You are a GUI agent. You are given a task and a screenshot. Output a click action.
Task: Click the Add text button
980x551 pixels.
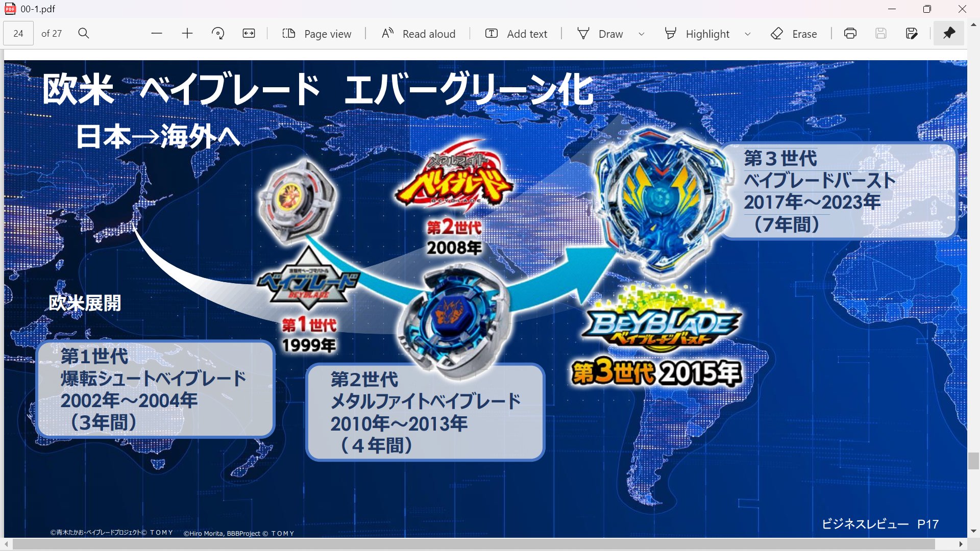pos(516,34)
